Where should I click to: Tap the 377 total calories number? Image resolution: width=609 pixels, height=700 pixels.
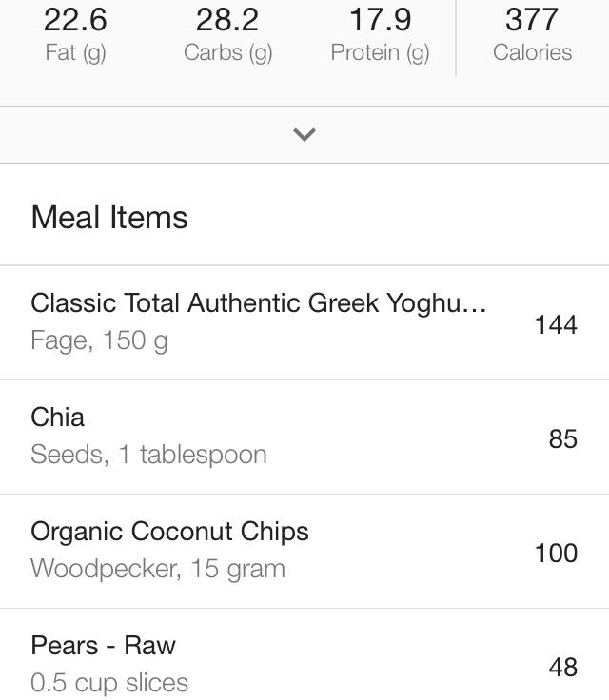tap(532, 19)
